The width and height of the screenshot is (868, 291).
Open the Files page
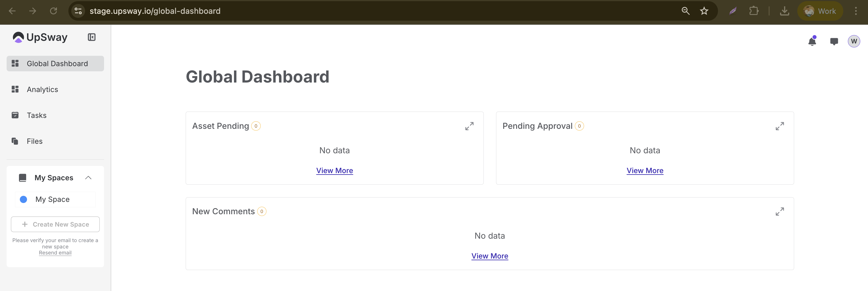point(35,141)
